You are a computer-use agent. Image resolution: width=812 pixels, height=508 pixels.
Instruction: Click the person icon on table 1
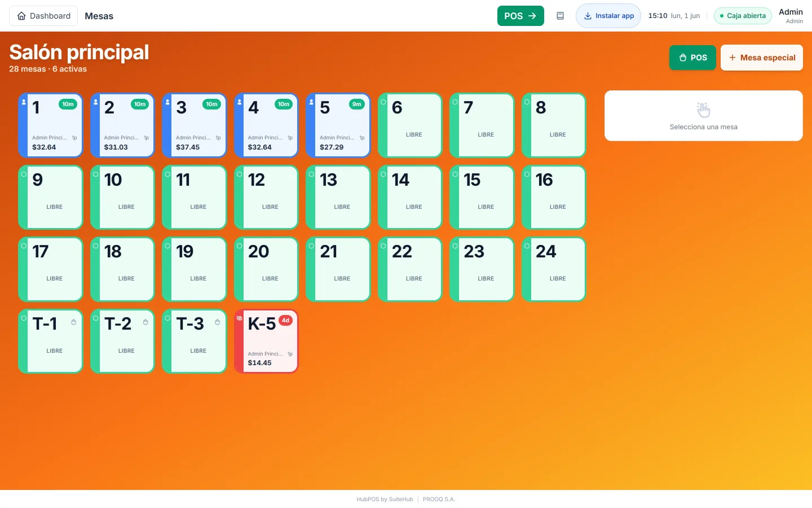coord(24,102)
